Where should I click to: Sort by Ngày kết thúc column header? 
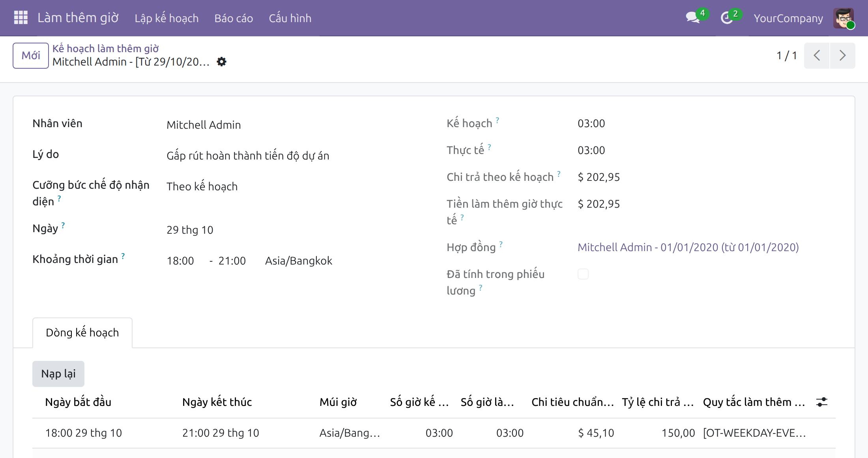(x=217, y=402)
